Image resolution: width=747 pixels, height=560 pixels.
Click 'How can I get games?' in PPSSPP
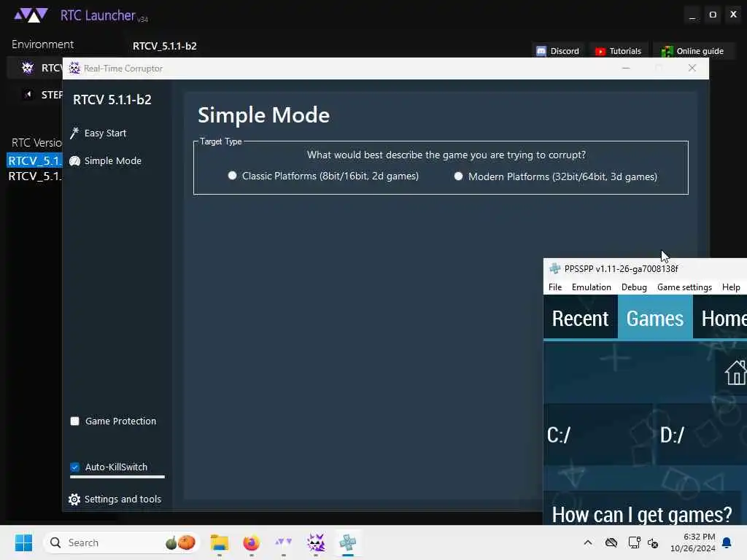tap(642, 514)
